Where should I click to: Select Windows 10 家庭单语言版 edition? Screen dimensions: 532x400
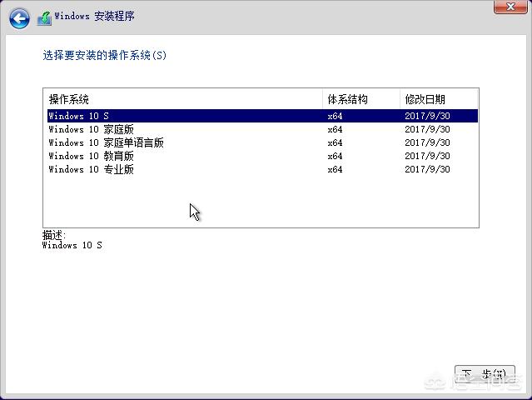[262, 142]
